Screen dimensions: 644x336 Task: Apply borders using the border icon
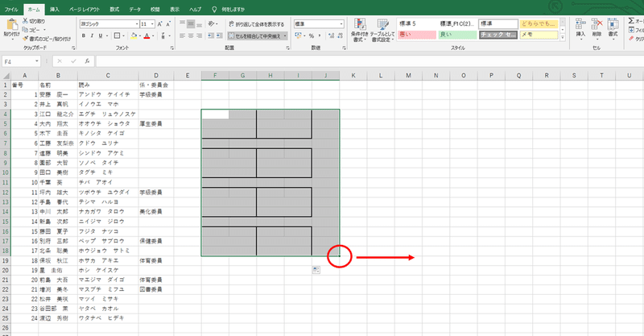pos(117,36)
